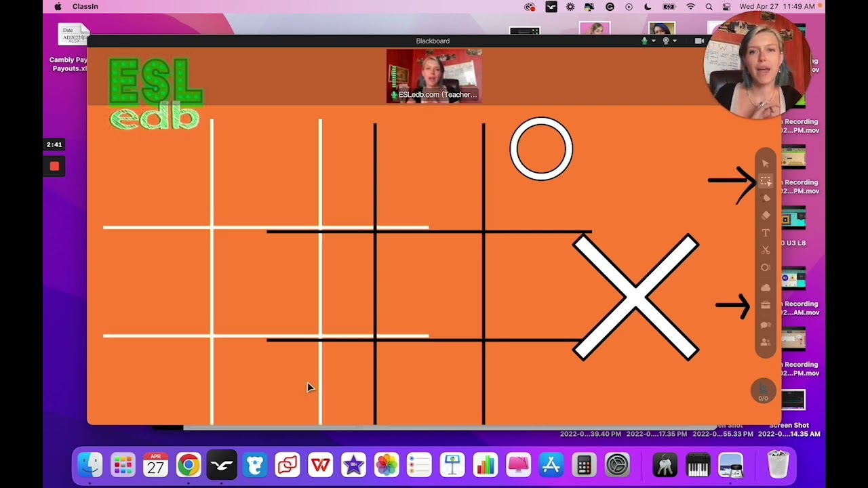Expand the microphone options arrow
Image resolution: width=868 pixels, height=488 pixels.
[x=653, y=41]
